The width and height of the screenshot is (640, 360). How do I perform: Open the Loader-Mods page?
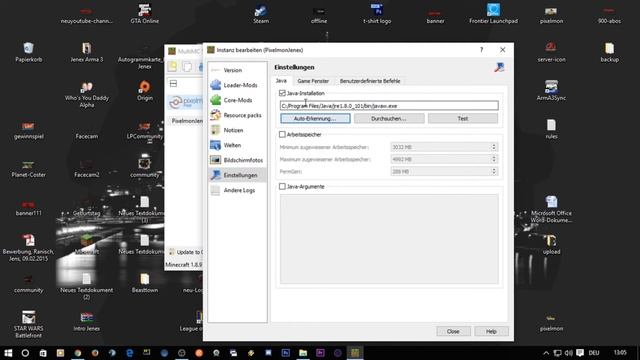pos(237,85)
